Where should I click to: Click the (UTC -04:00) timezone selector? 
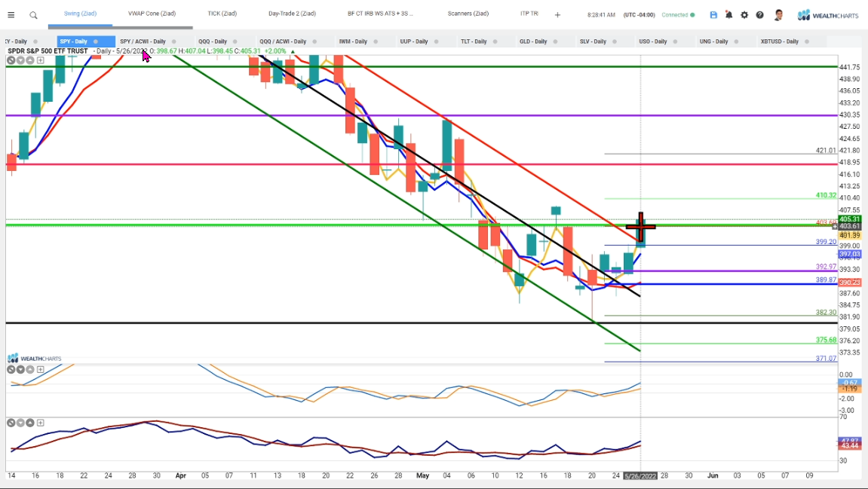pos(639,15)
